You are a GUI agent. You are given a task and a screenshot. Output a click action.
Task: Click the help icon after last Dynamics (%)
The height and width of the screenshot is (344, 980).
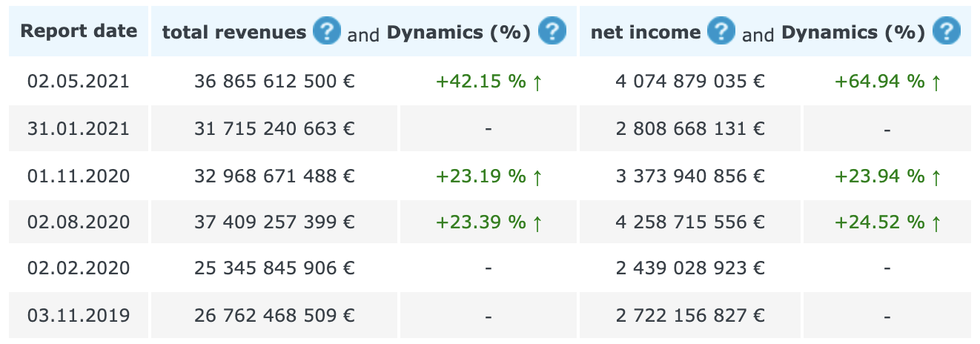click(947, 31)
